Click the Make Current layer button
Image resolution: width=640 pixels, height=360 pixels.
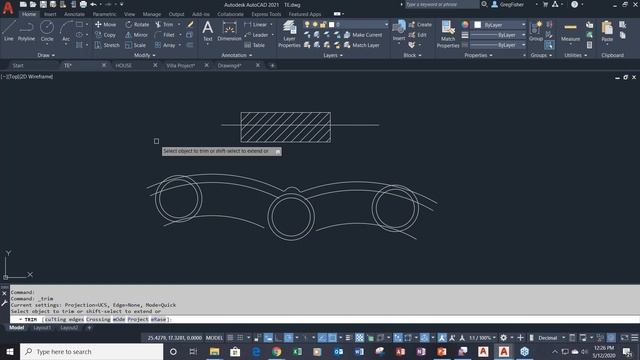tap(363, 35)
